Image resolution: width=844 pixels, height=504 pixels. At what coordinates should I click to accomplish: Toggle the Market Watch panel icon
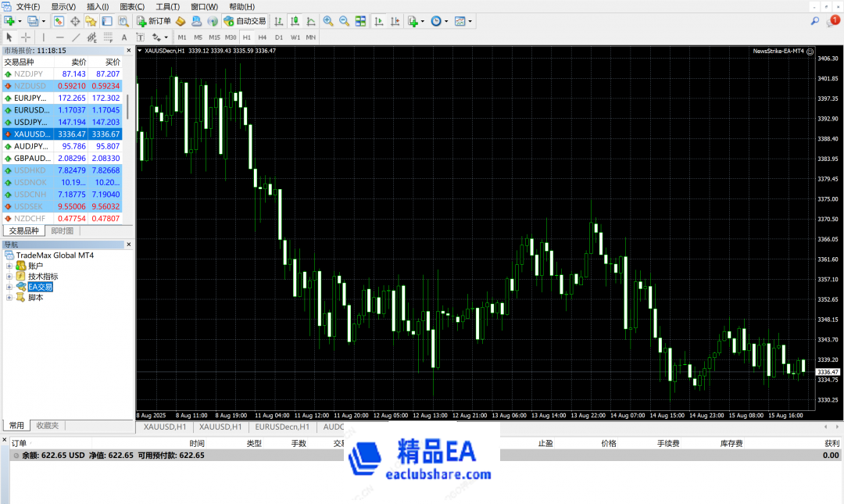tap(59, 21)
